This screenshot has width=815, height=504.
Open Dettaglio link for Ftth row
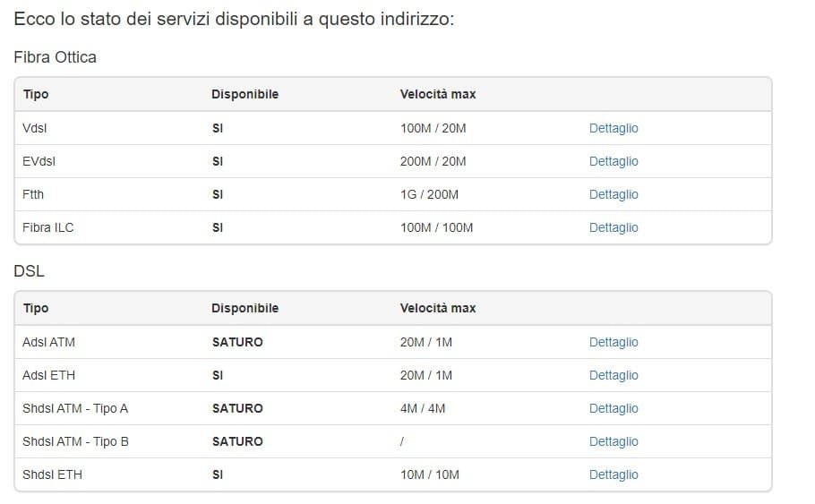(613, 194)
